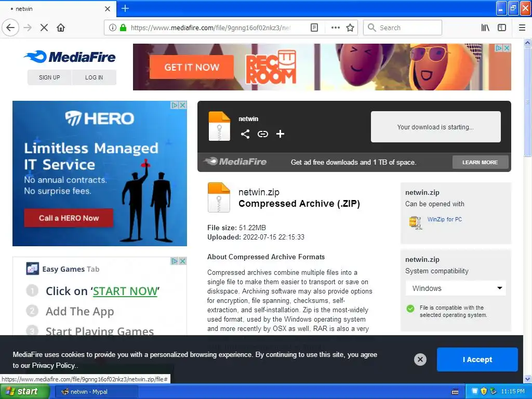The image size is (532, 399).
Task: Open AdChoices icon on Rec Room banner
Action: (x=499, y=48)
